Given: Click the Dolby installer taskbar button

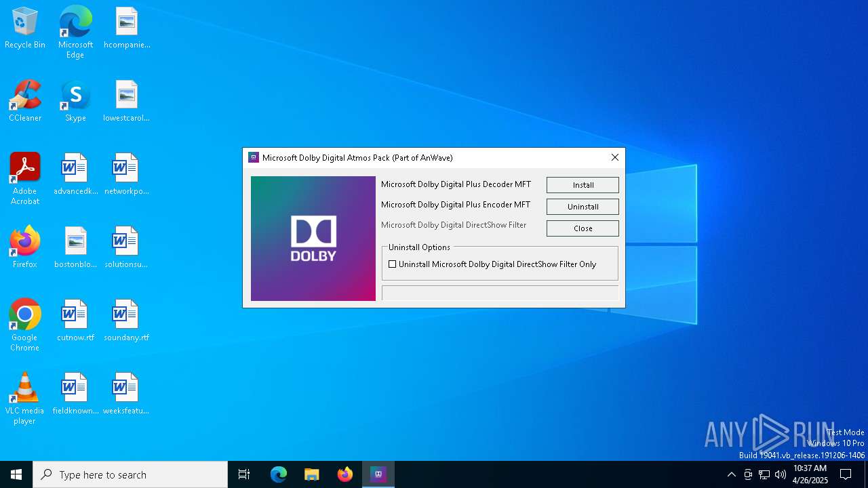Looking at the screenshot, I should (x=378, y=474).
